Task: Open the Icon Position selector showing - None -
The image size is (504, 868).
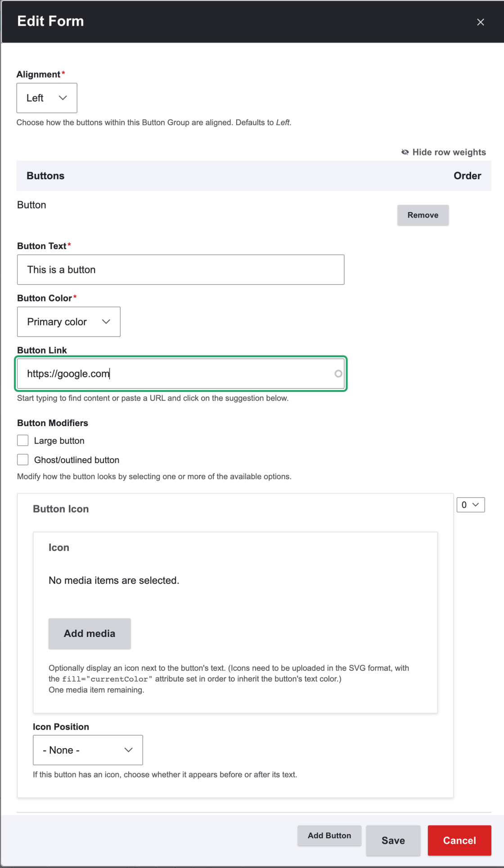Action: tap(87, 750)
